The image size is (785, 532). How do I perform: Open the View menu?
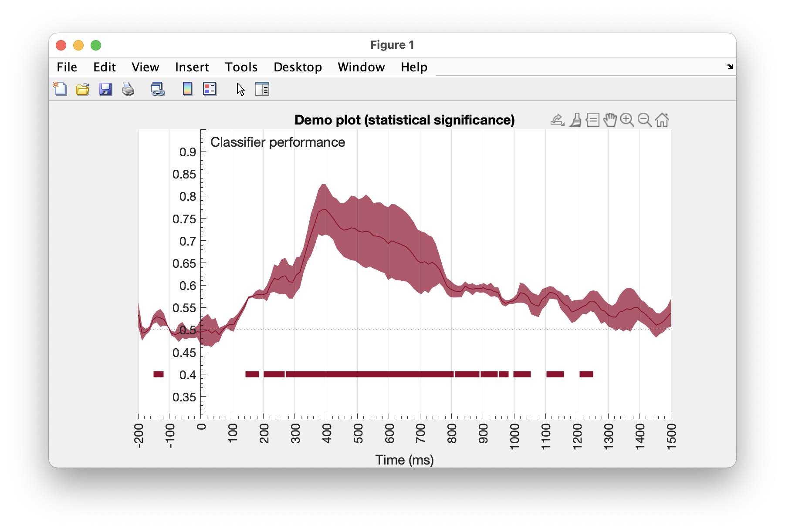pos(145,67)
